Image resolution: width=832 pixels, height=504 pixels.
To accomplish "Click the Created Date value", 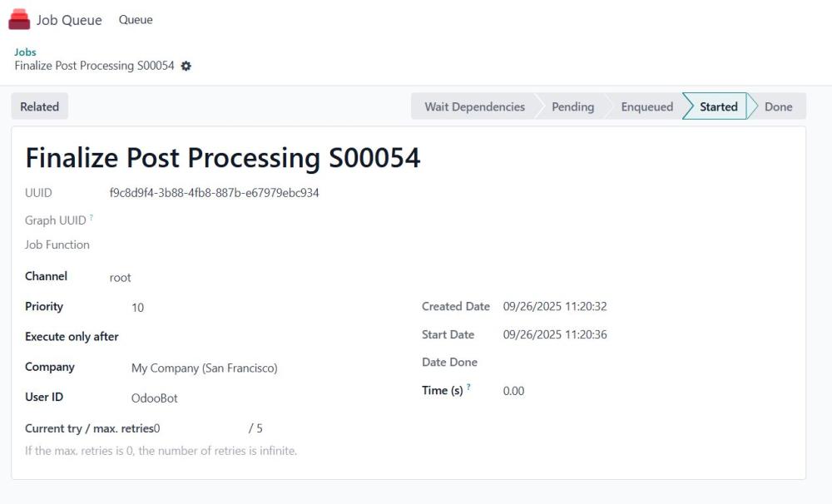I will click(x=554, y=306).
